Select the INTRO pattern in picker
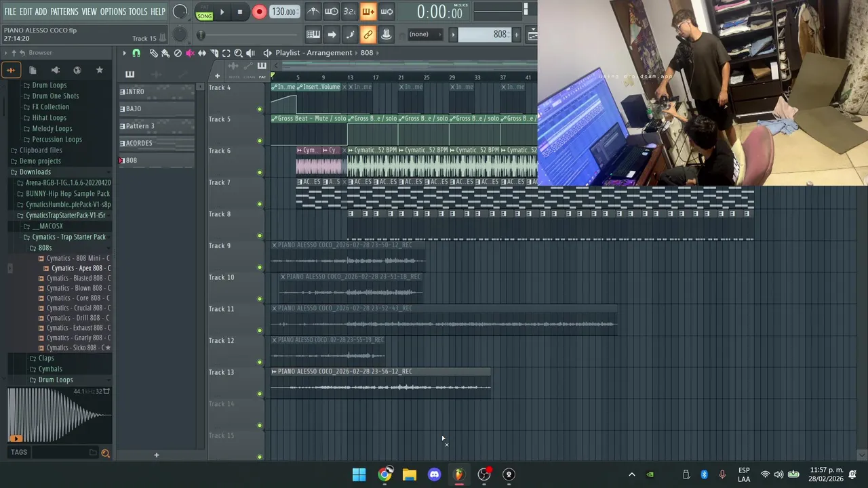The image size is (868, 488). click(x=156, y=91)
